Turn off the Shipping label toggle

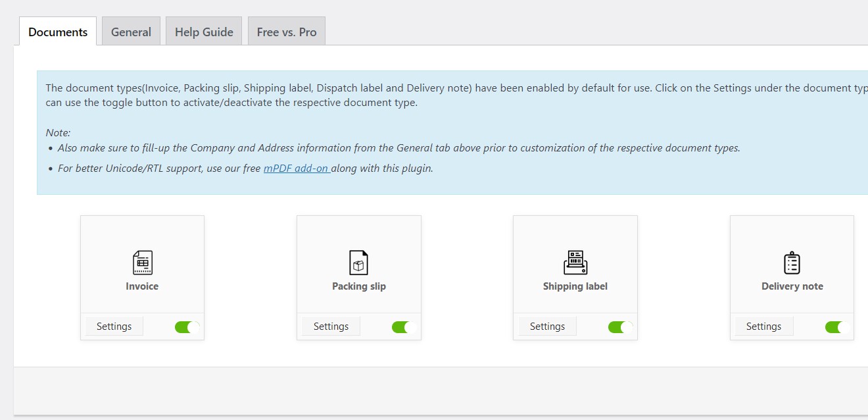[620, 327]
